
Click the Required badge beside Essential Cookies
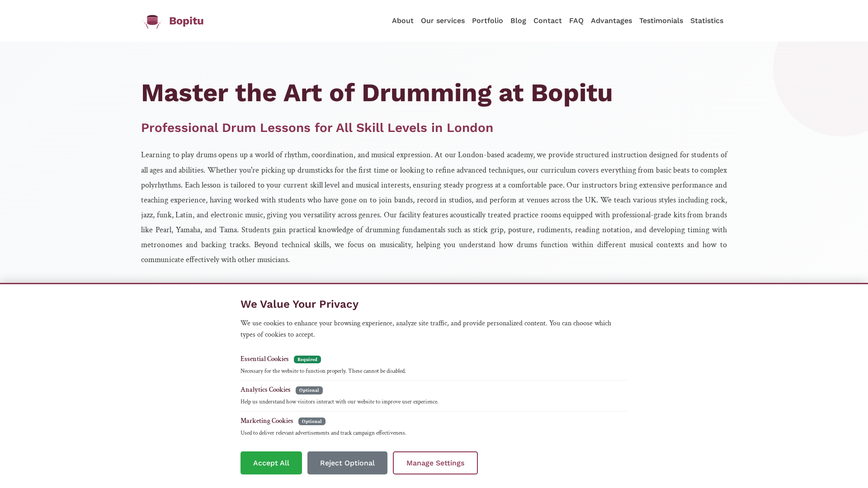(307, 359)
